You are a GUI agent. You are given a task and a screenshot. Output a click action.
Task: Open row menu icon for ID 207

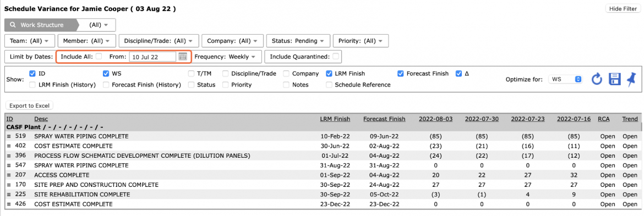coord(9,175)
